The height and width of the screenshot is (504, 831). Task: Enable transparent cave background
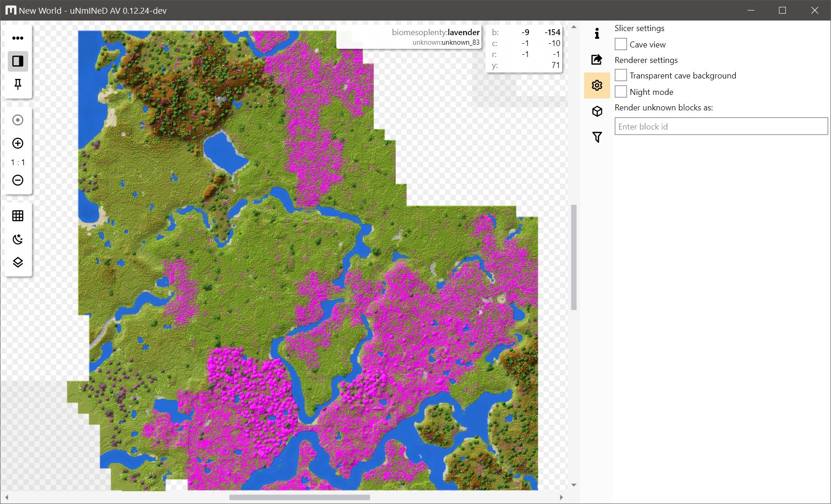click(x=621, y=75)
